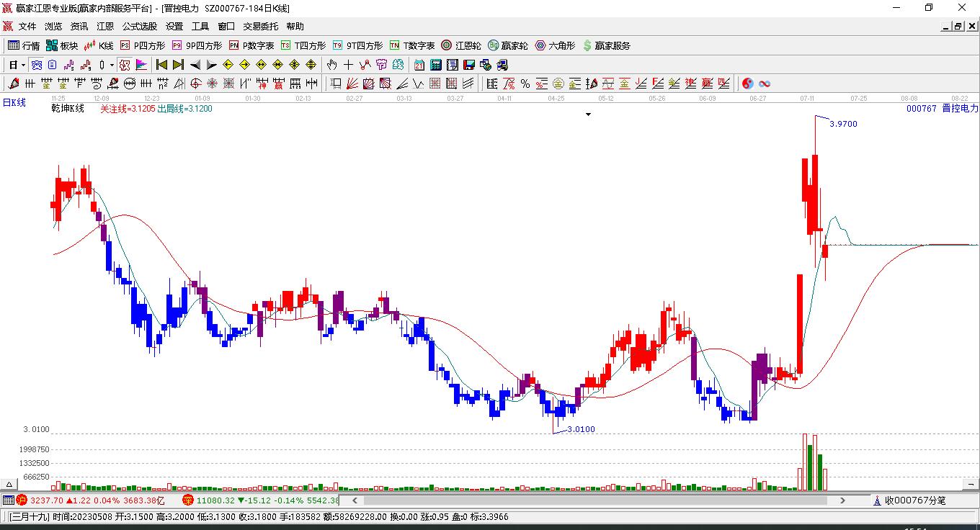The width and height of the screenshot is (980, 530).
Task: Jump to last bar with skip-end icon
Action: [178, 65]
